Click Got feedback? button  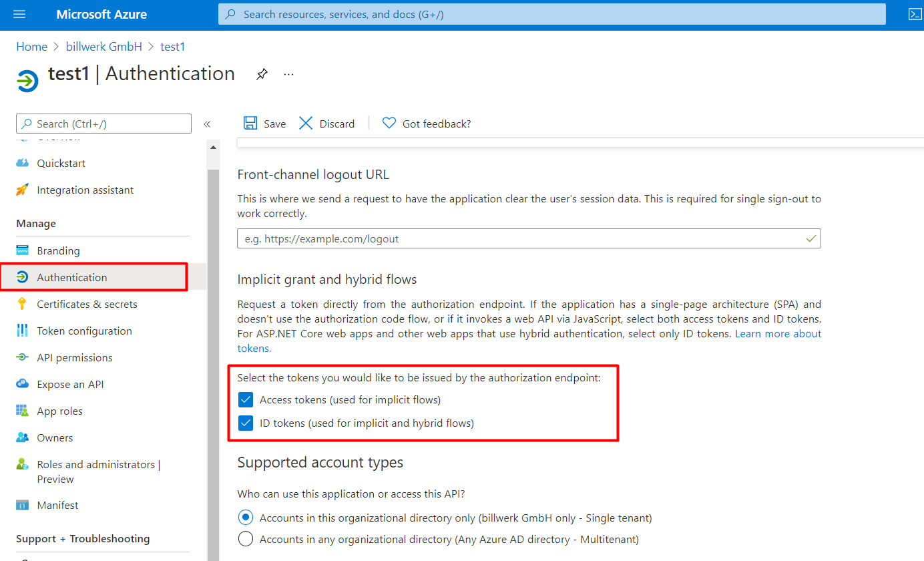[427, 124]
